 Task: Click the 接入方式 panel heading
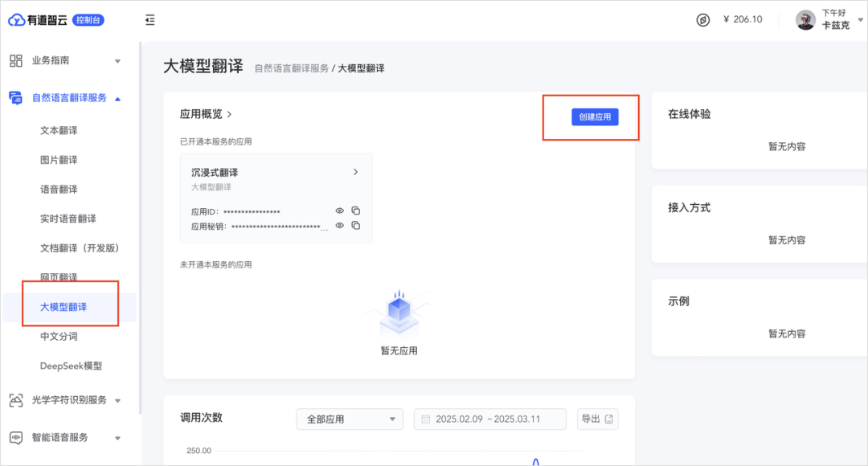pos(690,208)
